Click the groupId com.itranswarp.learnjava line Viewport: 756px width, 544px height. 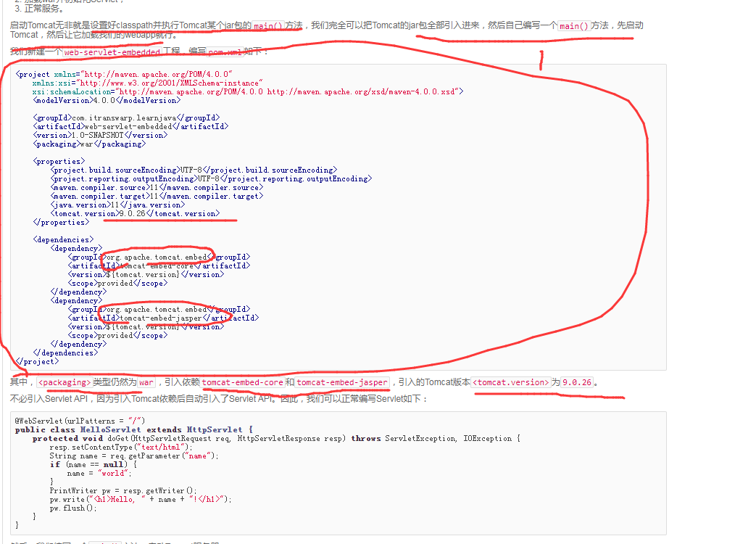pyautogui.click(x=126, y=118)
